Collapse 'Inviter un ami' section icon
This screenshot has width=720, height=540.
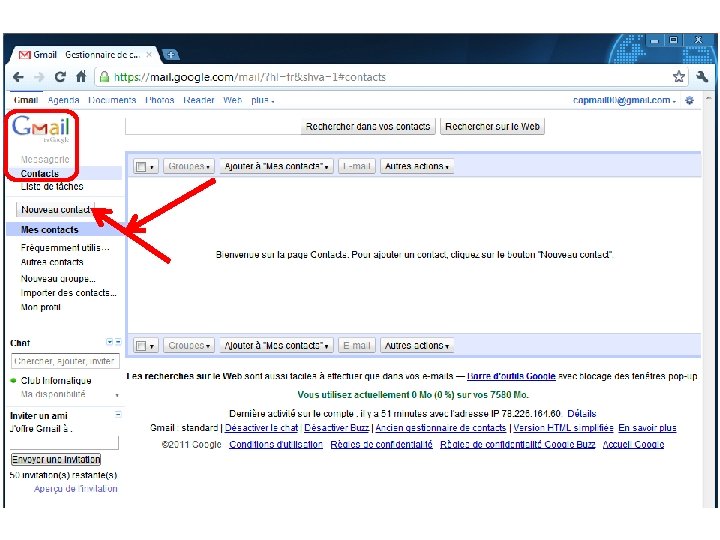pos(118,414)
